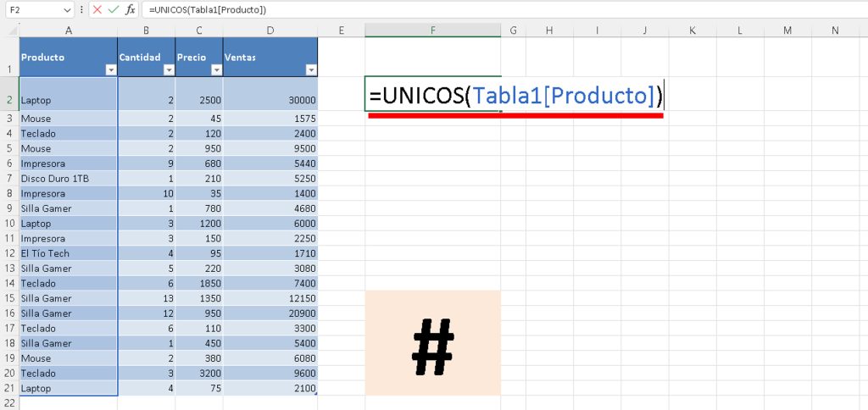868x410 pixels.
Task: Click the three-dot handle beside the Name Box
Action: 81,9
